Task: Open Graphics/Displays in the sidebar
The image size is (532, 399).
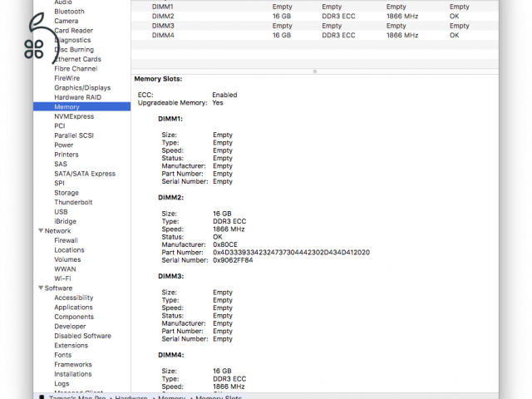Action: (81, 87)
